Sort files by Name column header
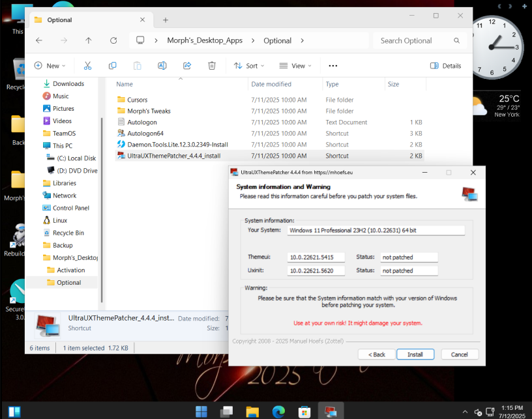The width and height of the screenshot is (532, 419). tap(125, 84)
